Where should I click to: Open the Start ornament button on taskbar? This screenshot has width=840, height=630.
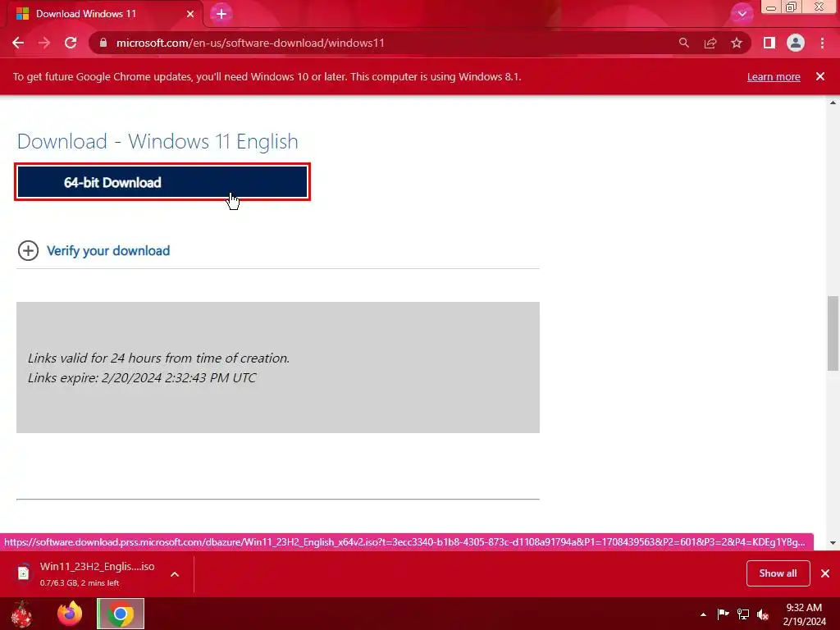22,614
